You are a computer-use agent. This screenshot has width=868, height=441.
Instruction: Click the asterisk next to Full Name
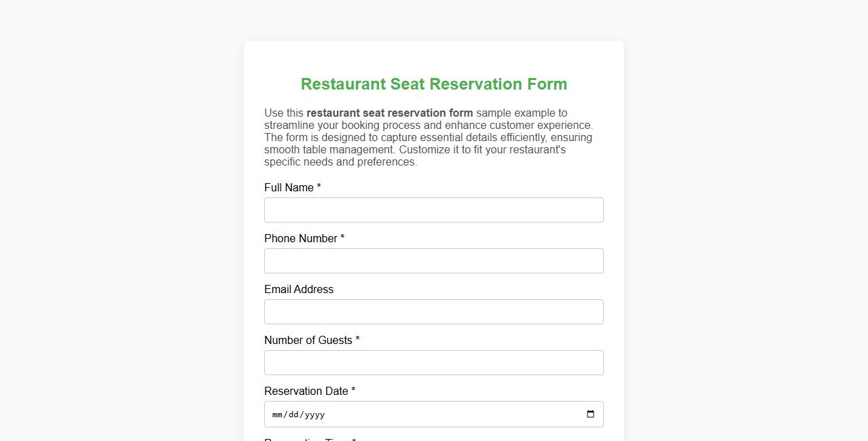pos(319,187)
